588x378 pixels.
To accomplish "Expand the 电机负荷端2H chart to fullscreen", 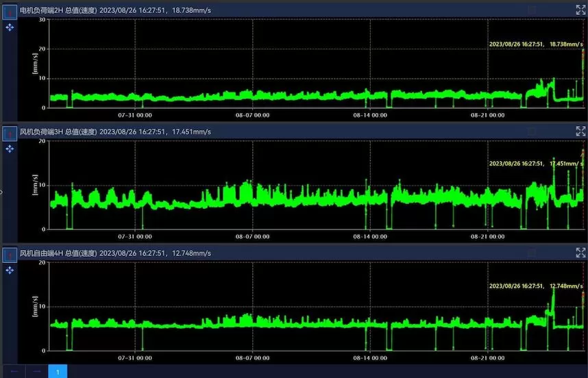I will coord(580,9).
